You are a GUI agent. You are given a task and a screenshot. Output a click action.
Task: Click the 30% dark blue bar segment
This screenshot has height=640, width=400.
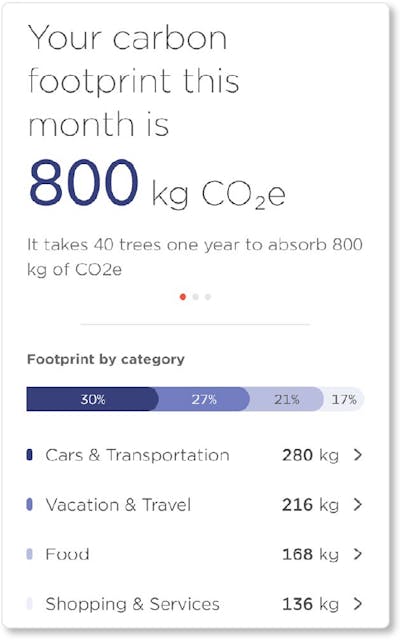click(x=92, y=399)
